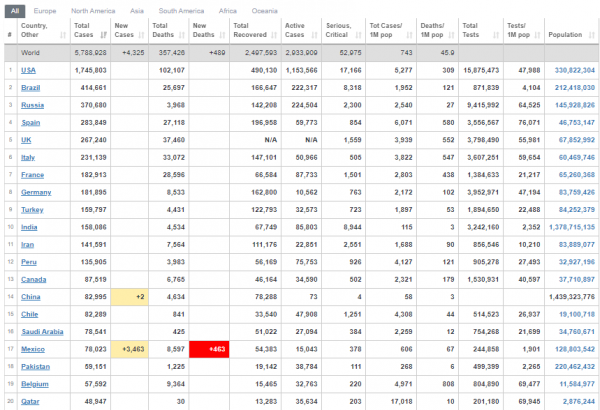600x410 pixels.
Task: Open the Saudi Arabia country link
Action: point(42,332)
